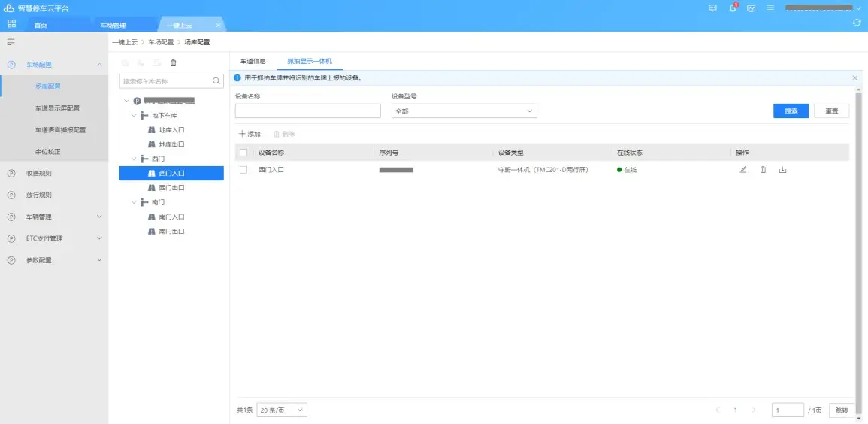Check the box for the 西门入口 row

243,170
